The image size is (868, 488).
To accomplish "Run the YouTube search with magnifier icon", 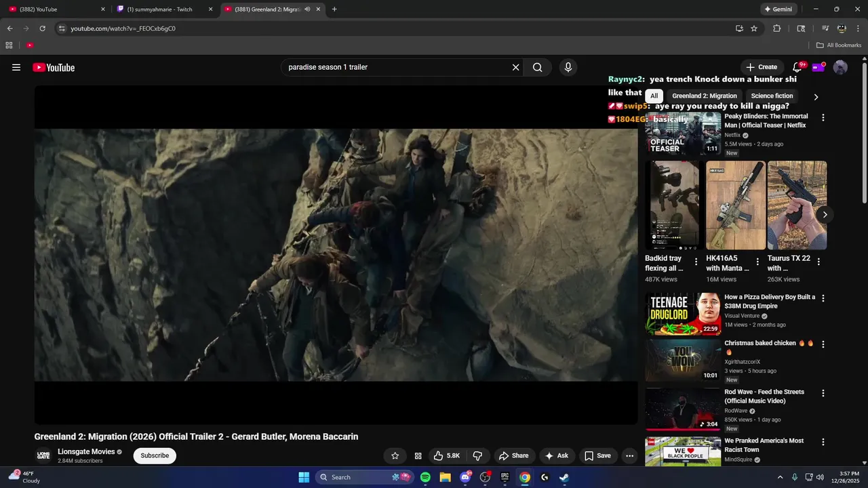I will (537, 67).
